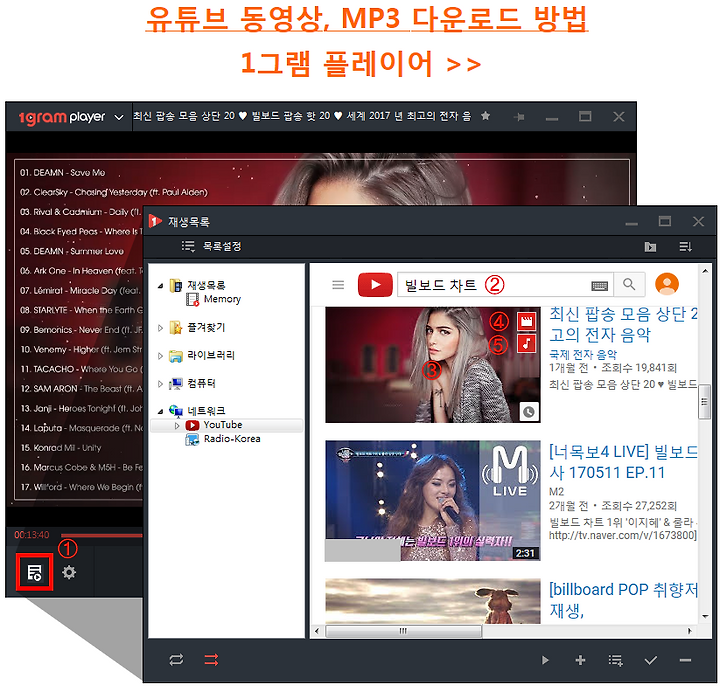720x699 pixels.
Task: Click the checkmark select icon in bottom bar
Action: coord(651,660)
